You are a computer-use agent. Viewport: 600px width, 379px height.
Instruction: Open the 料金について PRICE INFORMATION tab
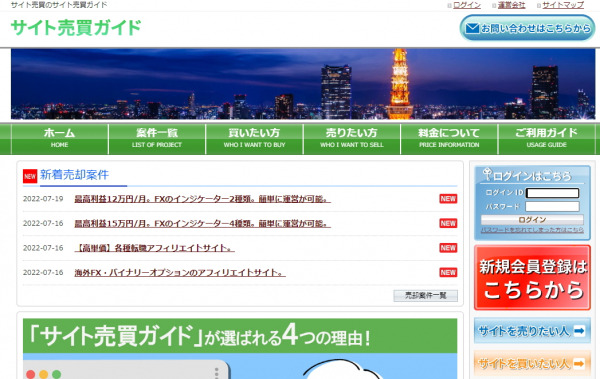(x=449, y=139)
